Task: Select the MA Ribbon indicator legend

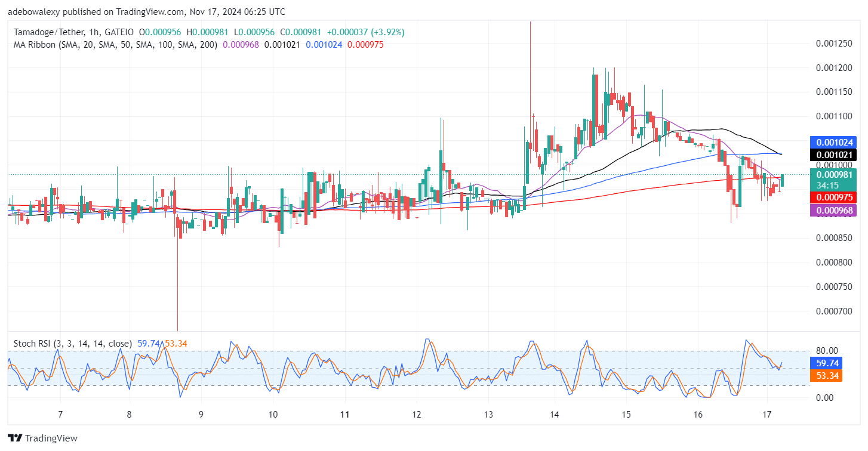Action: click(x=115, y=44)
